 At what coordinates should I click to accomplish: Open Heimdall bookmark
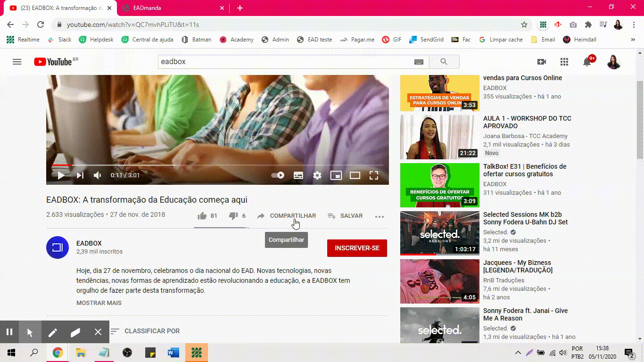click(x=579, y=40)
